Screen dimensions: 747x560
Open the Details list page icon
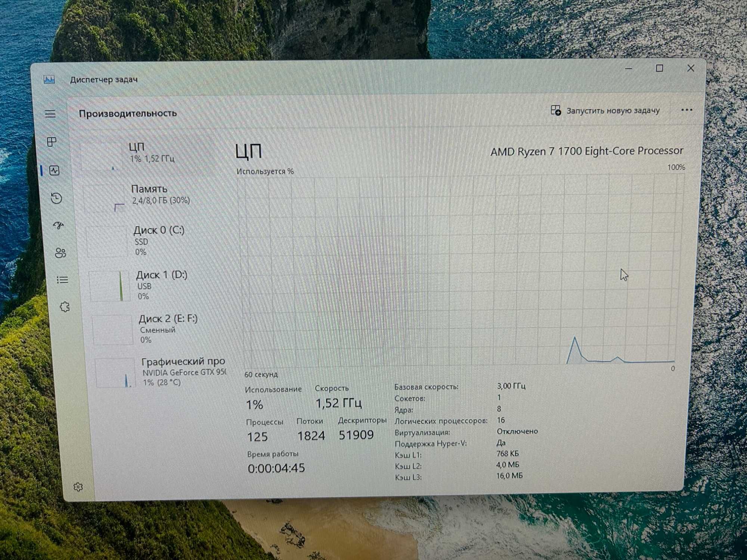(62, 280)
